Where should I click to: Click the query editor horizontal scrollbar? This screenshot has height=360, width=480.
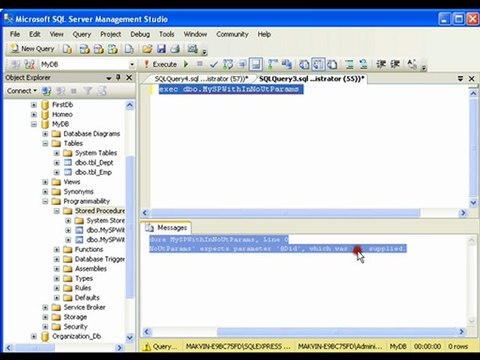[285, 213]
